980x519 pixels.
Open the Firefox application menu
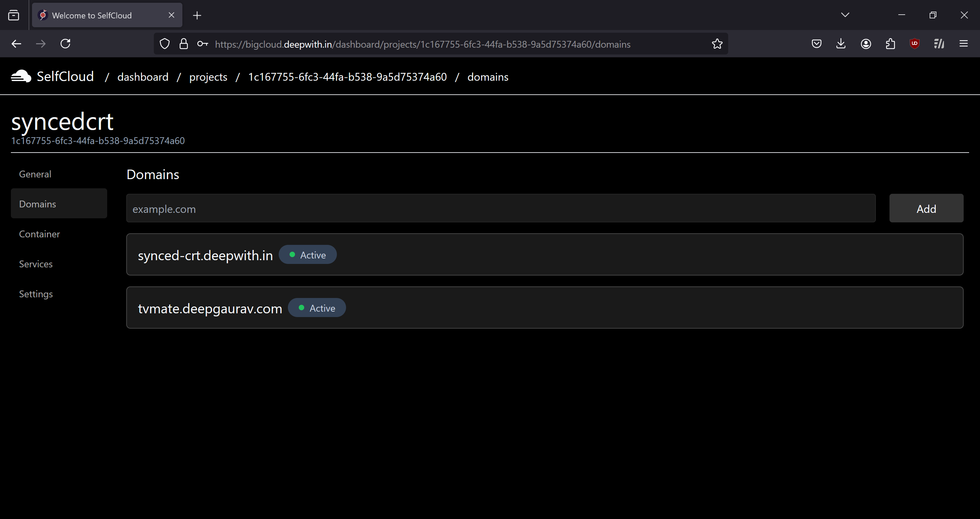(x=964, y=43)
